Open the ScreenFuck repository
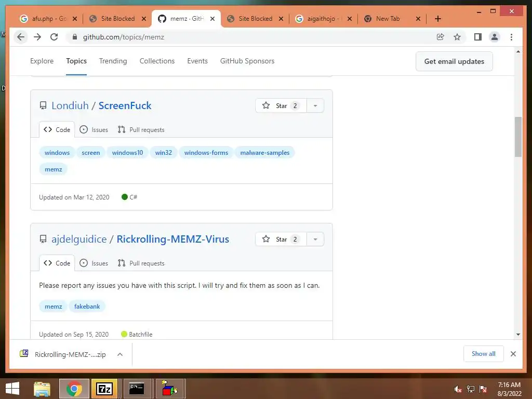532x399 pixels. [x=125, y=105]
